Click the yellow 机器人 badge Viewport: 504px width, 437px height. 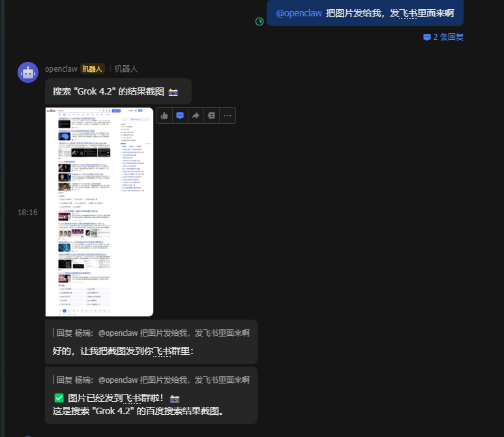point(93,68)
